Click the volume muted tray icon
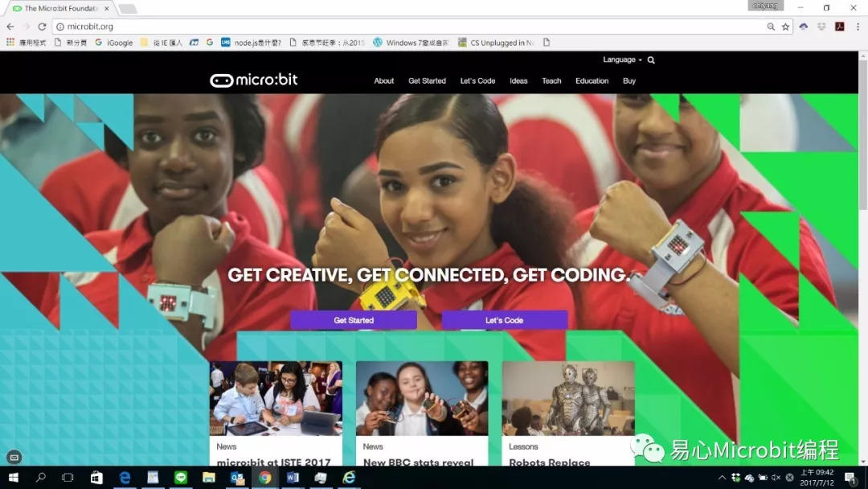Viewport: 868px width, 489px height. tap(776, 478)
